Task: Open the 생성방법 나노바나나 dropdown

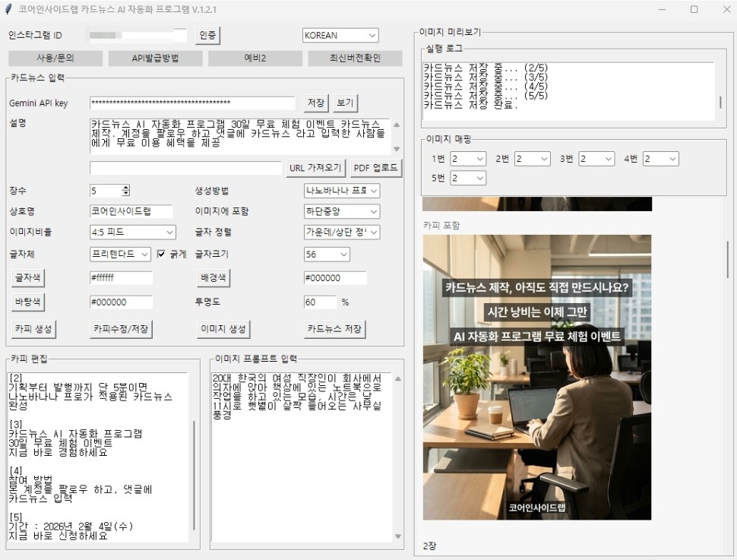Action: pos(342,191)
